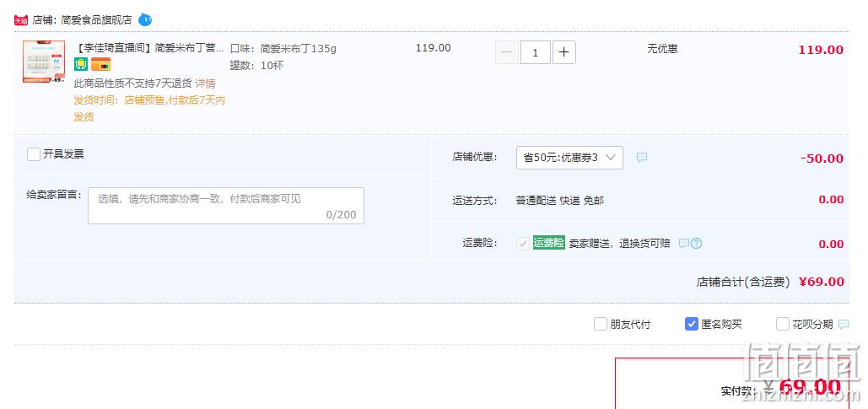Click the green guarantee badge under product title
868x409 pixels.
click(81, 65)
